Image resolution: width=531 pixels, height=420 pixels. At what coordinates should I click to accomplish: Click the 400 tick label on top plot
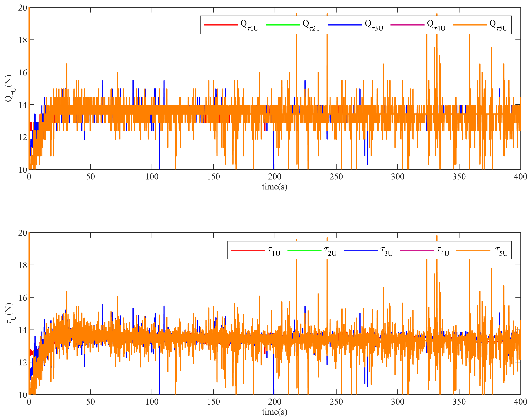click(520, 177)
